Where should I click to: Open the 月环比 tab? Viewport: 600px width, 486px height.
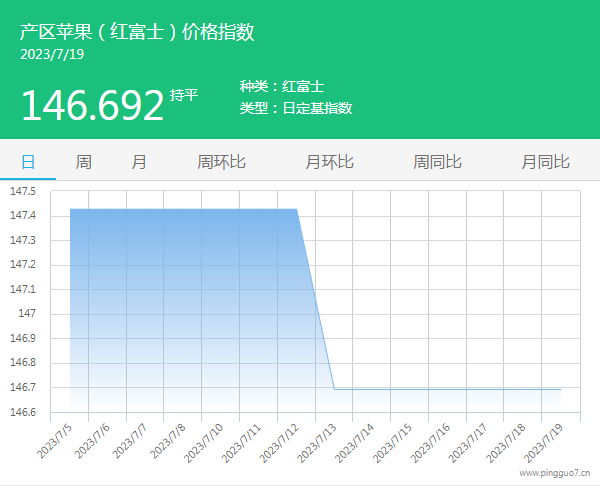(x=329, y=161)
